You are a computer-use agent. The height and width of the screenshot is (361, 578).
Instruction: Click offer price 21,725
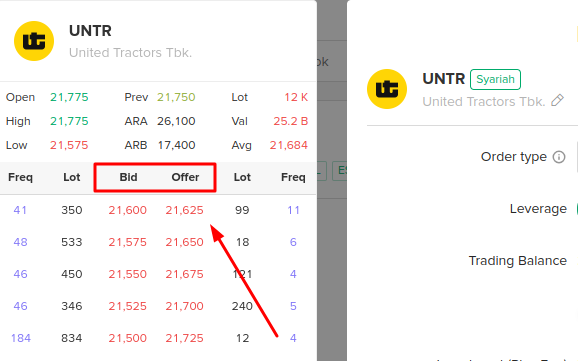click(184, 338)
